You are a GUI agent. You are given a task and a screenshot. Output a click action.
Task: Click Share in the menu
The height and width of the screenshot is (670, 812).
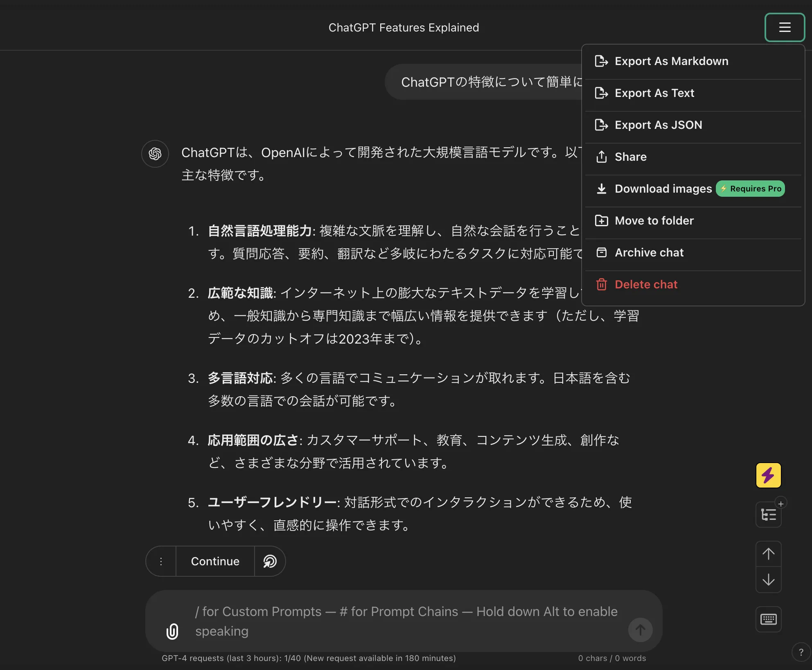[x=693, y=157]
